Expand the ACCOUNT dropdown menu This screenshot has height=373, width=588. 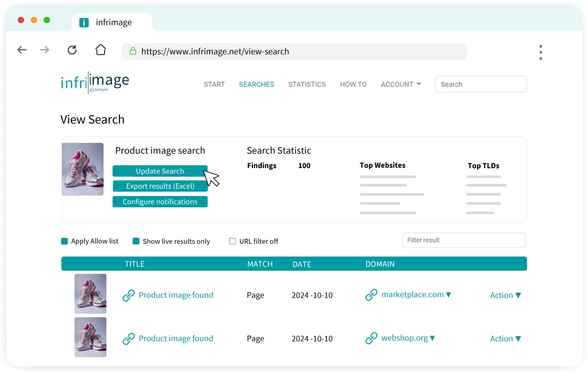click(401, 84)
